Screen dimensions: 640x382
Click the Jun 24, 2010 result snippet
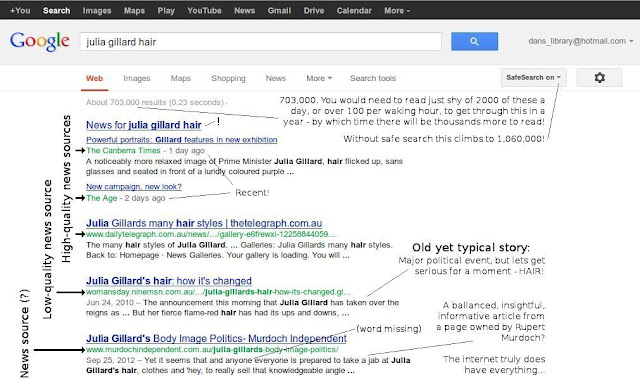[242, 308]
